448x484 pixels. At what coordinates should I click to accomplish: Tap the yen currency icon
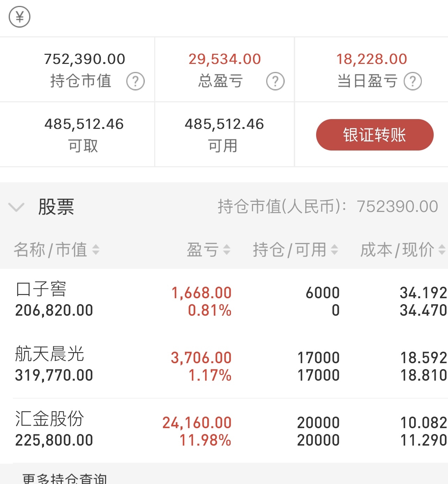[20, 16]
